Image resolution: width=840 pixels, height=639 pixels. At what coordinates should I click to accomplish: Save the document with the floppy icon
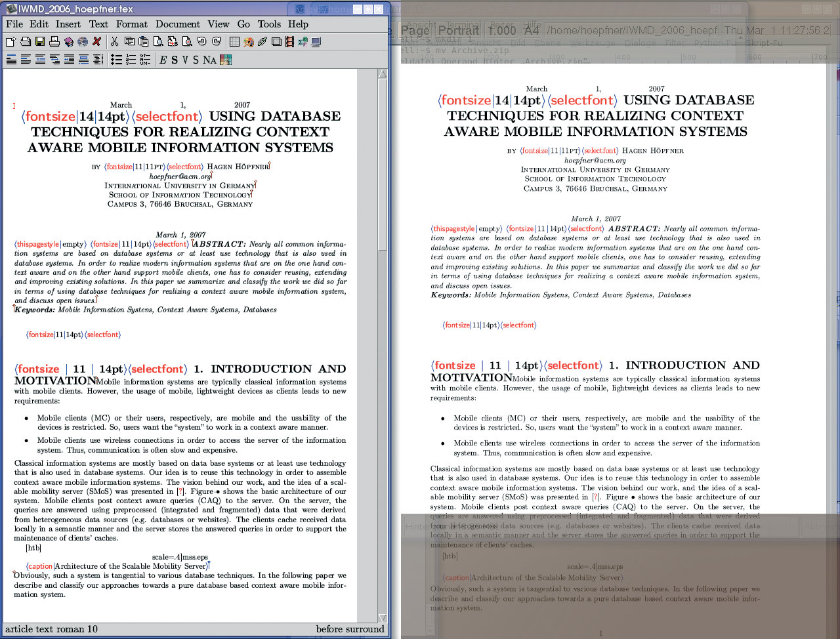[x=39, y=41]
